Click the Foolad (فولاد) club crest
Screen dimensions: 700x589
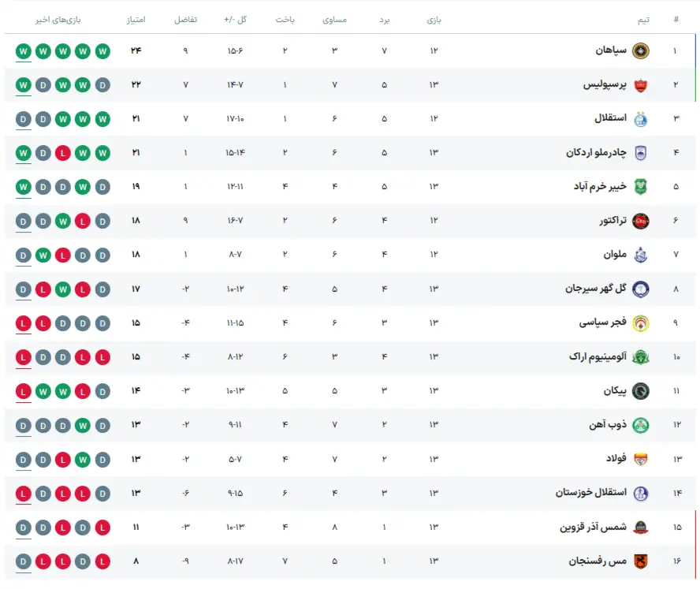point(640,459)
